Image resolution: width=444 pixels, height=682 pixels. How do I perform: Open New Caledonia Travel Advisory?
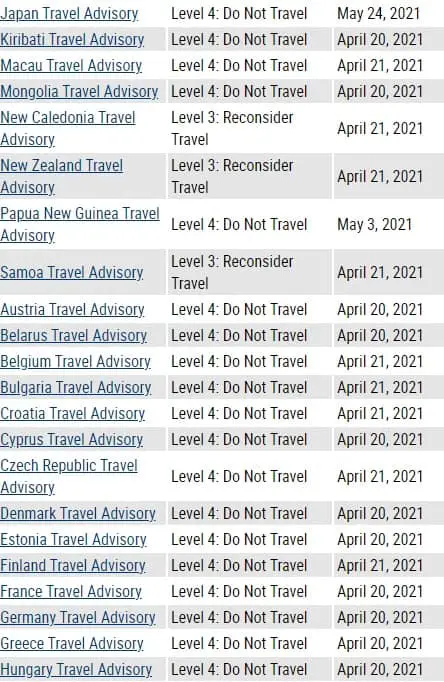(68, 128)
